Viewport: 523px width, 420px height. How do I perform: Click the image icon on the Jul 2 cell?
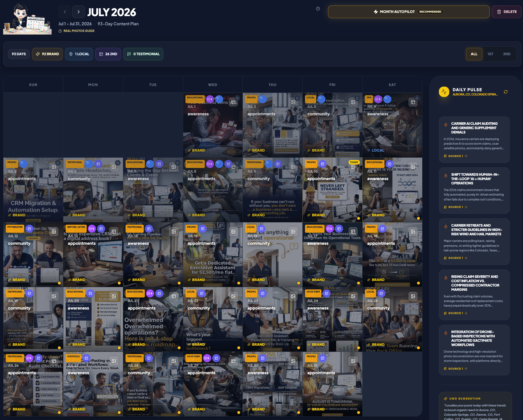coord(293,102)
